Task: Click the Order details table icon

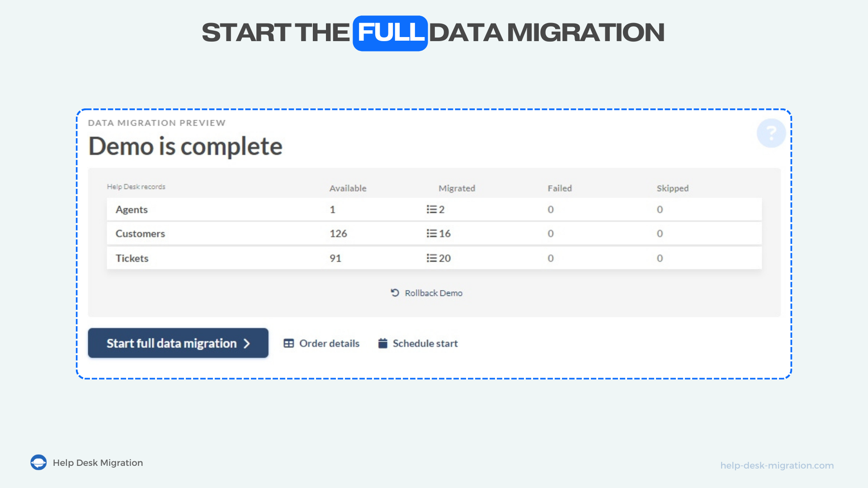Action: click(288, 343)
